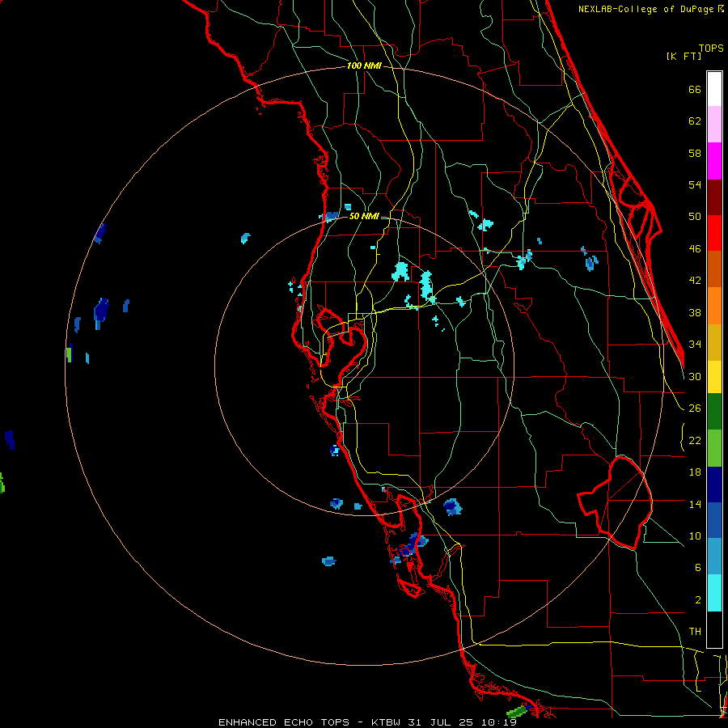This screenshot has width=728, height=728.
Task: Click the "TOPS" legend heading
Action: tap(711, 49)
